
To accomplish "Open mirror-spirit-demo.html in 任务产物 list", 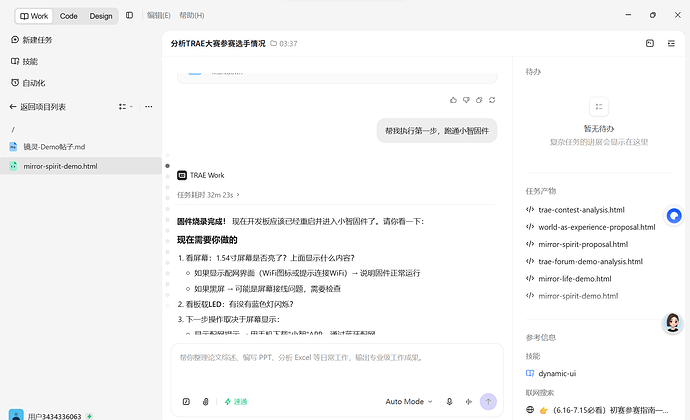I will point(572,296).
